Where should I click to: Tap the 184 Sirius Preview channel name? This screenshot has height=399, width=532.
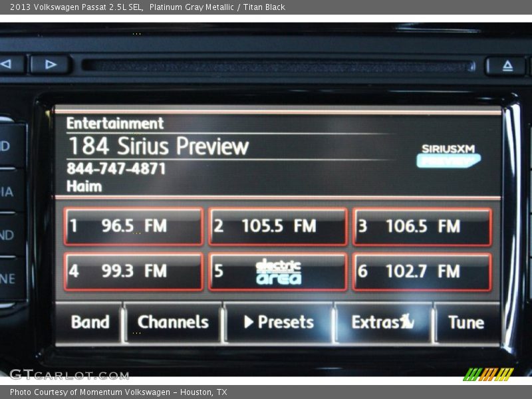(x=158, y=146)
